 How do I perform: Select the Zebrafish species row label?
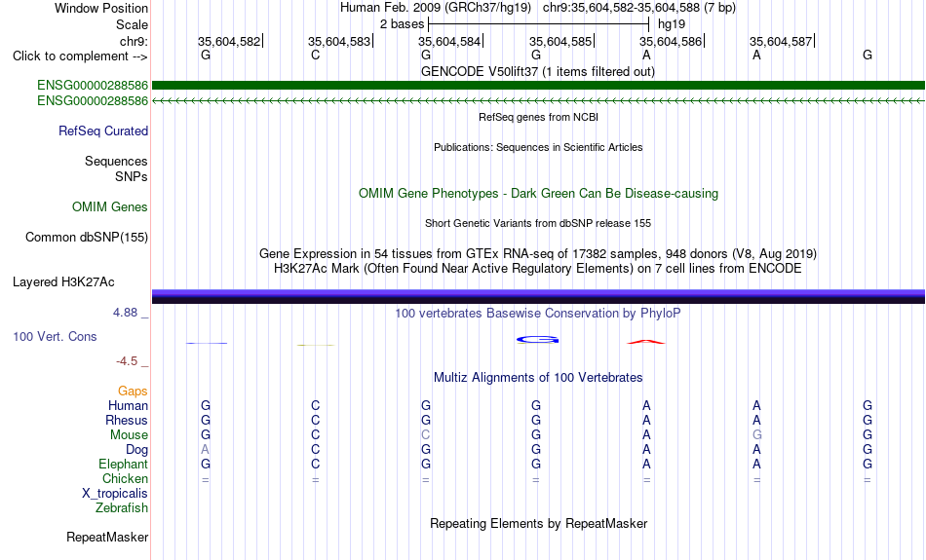pyautogui.click(x=122, y=508)
